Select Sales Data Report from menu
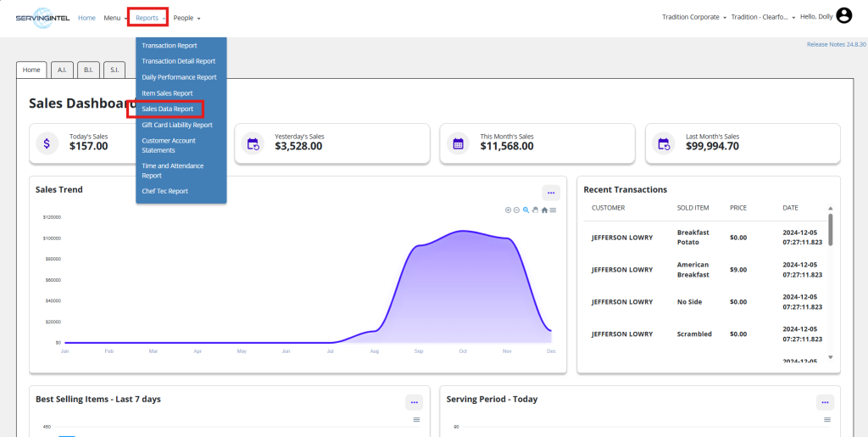This screenshot has height=437, width=868. 168,109
